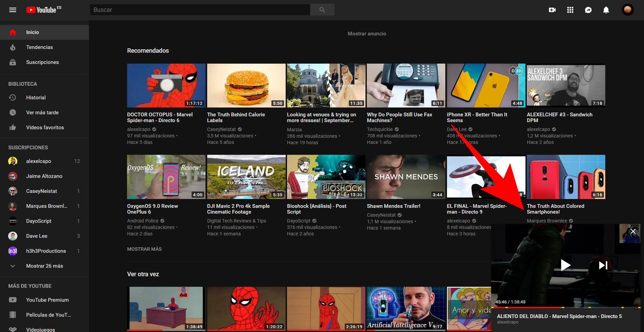Open Looking at venues wedding thumbnail
This screenshot has height=332, width=644.
(326, 85)
